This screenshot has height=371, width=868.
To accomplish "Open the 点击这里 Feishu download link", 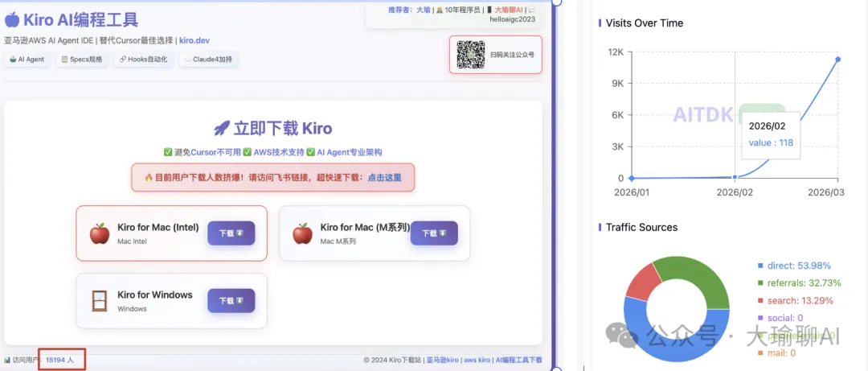I will (385, 178).
